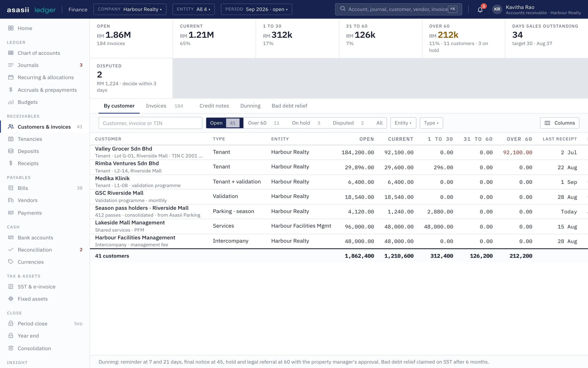
Task: Switch to the Credit notes tab
Action: (214, 106)
